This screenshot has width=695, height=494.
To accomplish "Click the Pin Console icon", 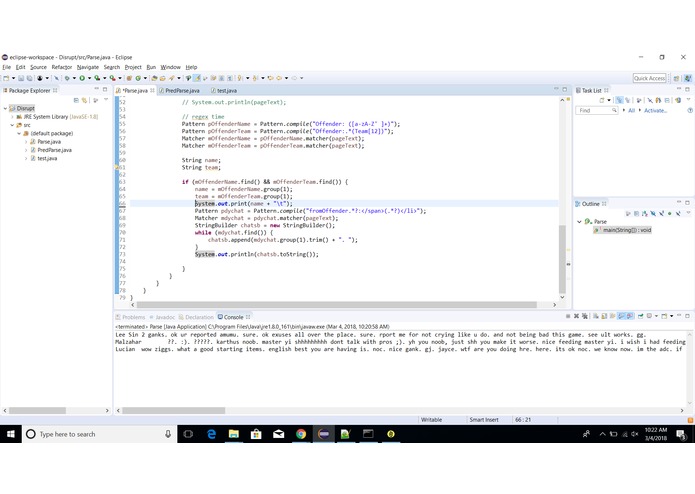I will coord(640,316).
